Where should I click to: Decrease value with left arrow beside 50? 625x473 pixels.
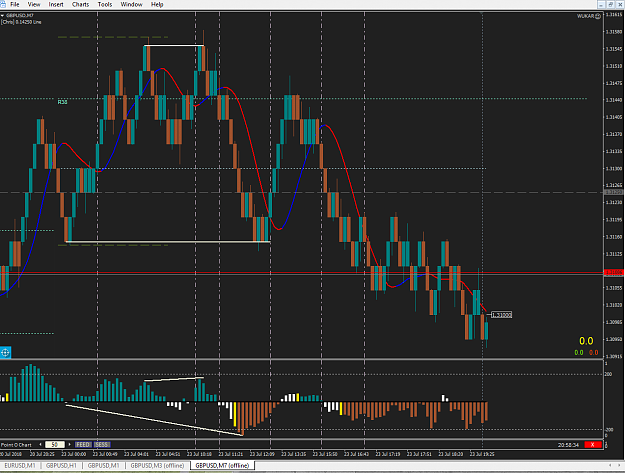coord(40,444)
